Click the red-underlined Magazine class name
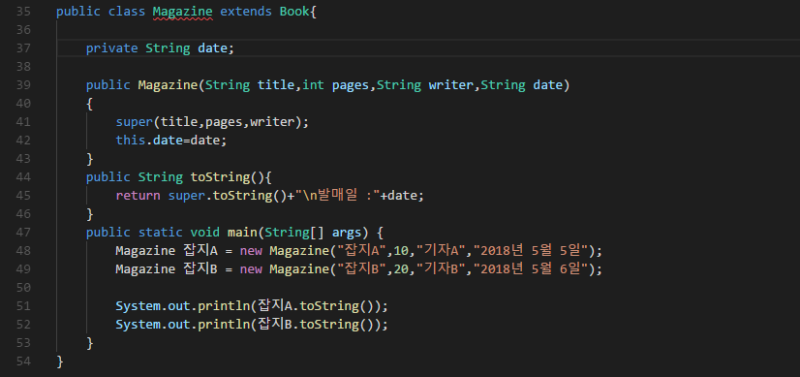Viewport: 800px width, 377px height. click(183, 12)
